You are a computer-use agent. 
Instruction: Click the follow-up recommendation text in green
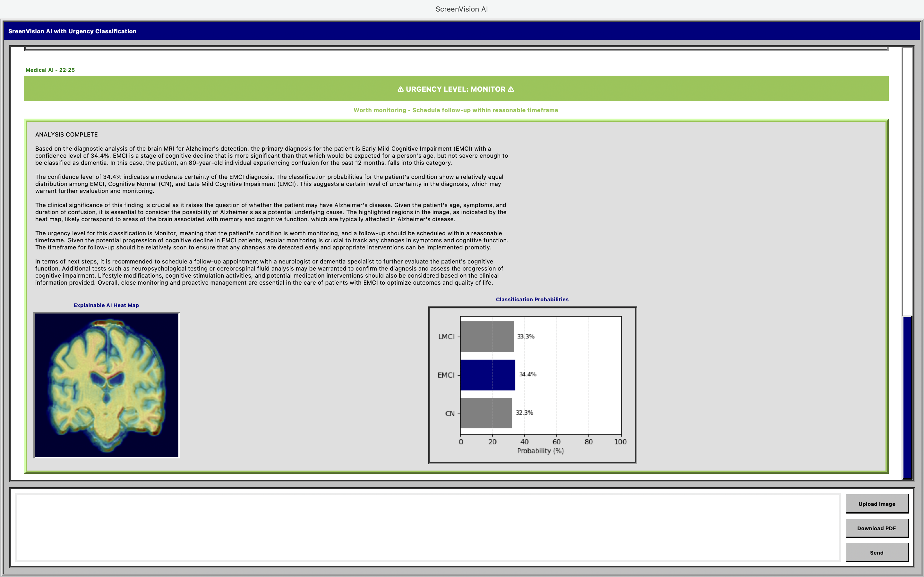pos(456,110)
